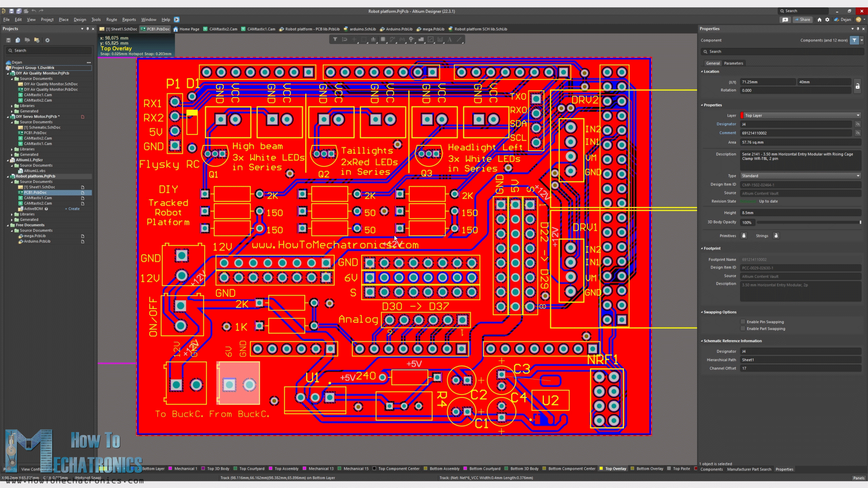The image size is (868, 488).
Task: Click the Create link beside ActiveBOM
Action: click(x=74, y=209)
